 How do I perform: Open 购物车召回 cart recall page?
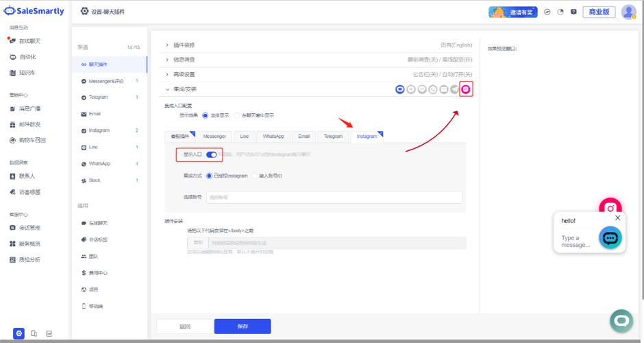click(x=27, y=140)
